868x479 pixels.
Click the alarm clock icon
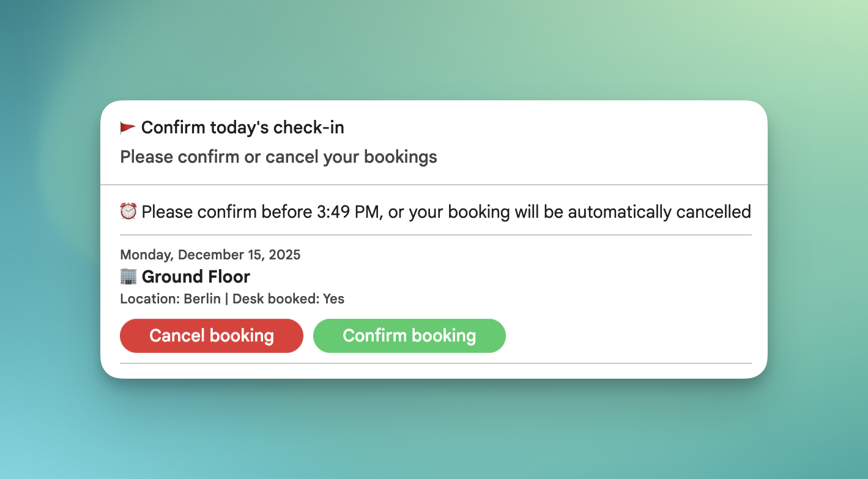[x=128, y=212]
